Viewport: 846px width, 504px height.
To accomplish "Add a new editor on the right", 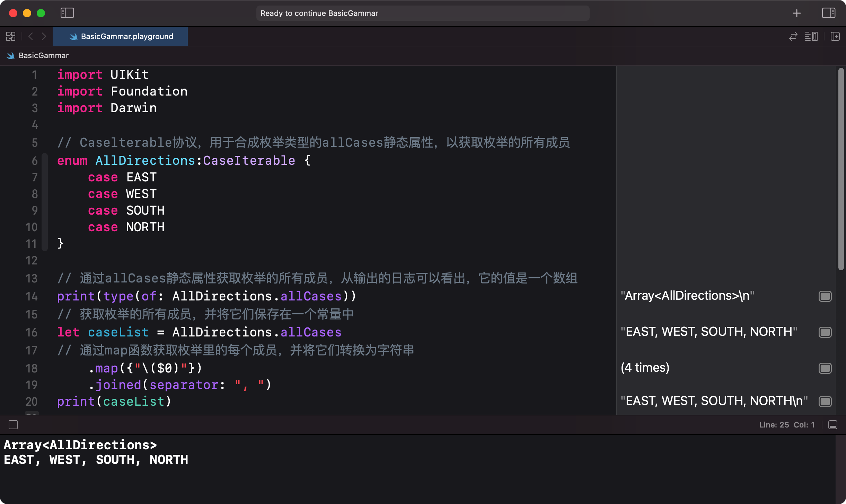I will click(835, 36).
